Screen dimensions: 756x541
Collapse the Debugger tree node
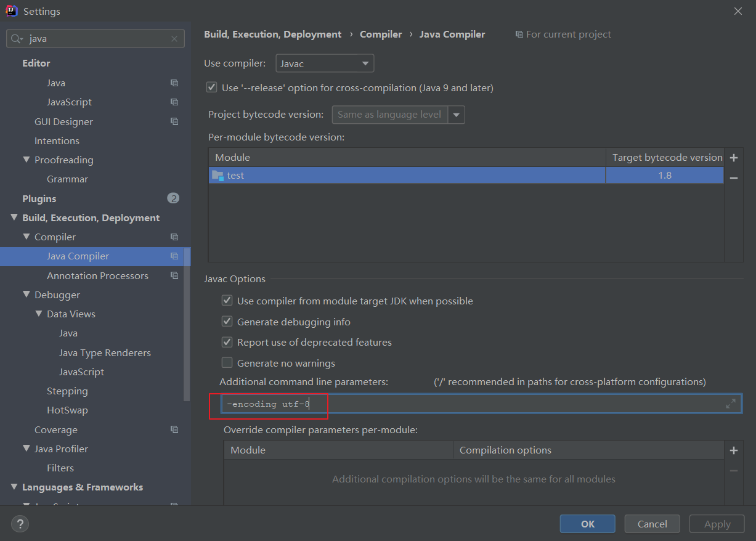click(x=26, y=295)
